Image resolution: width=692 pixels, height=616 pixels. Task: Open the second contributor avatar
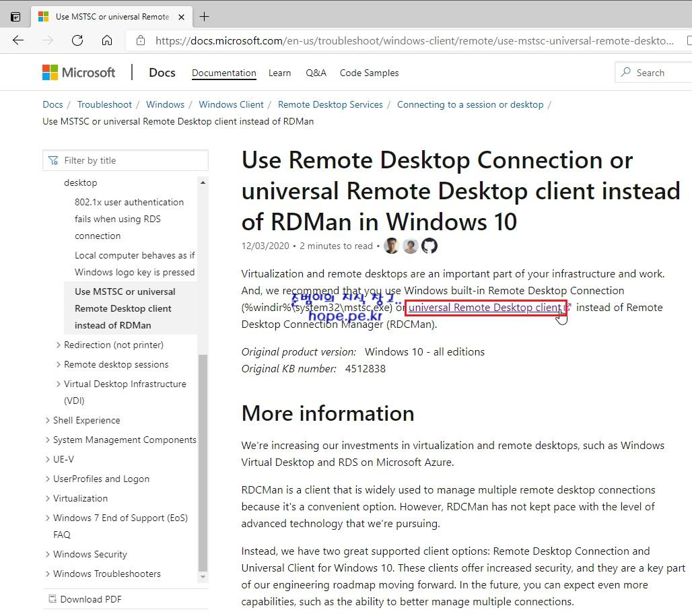point(411,246)
